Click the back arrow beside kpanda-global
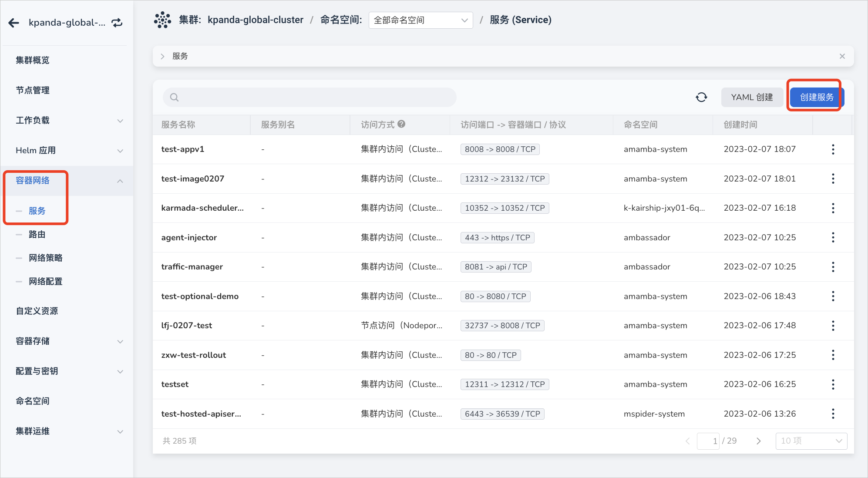This screenshot has height=478, width=868. [14, 23]
